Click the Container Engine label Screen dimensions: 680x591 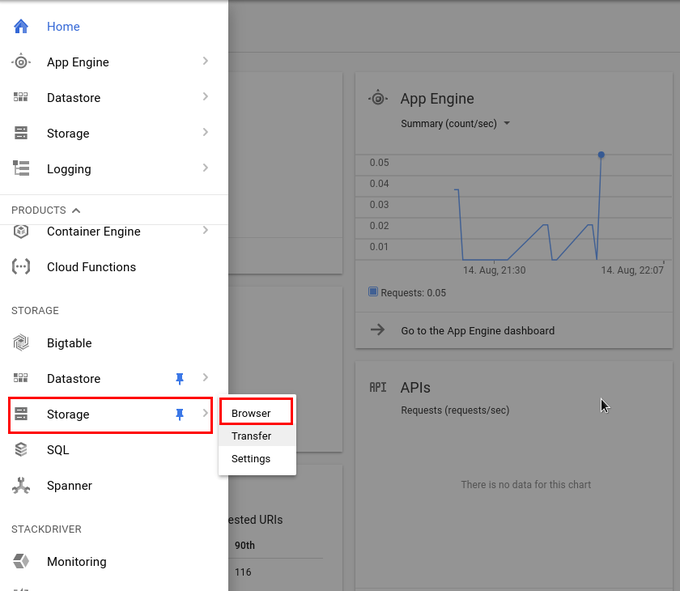(x=94, y=232)
